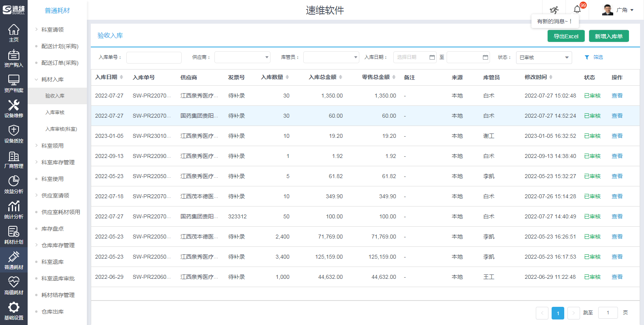Open the 状态 已审核 dropdown
Image resolution: width=644 pixels, height=325 pixels.
(x=544, y=58)
